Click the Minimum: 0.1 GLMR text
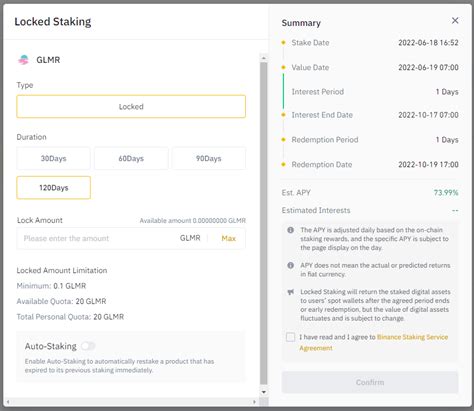Screen dimensions: 474x411 click(x=51, y=286)
